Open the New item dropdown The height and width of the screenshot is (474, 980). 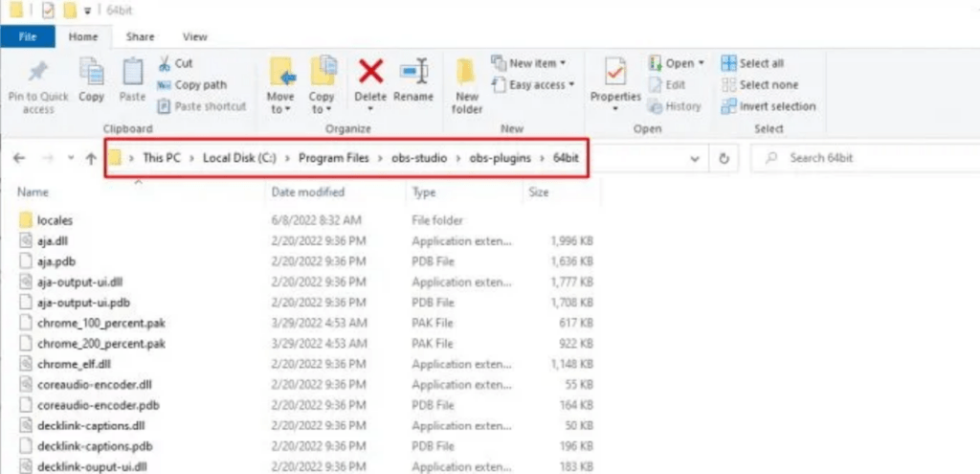(x=528, y=63)
